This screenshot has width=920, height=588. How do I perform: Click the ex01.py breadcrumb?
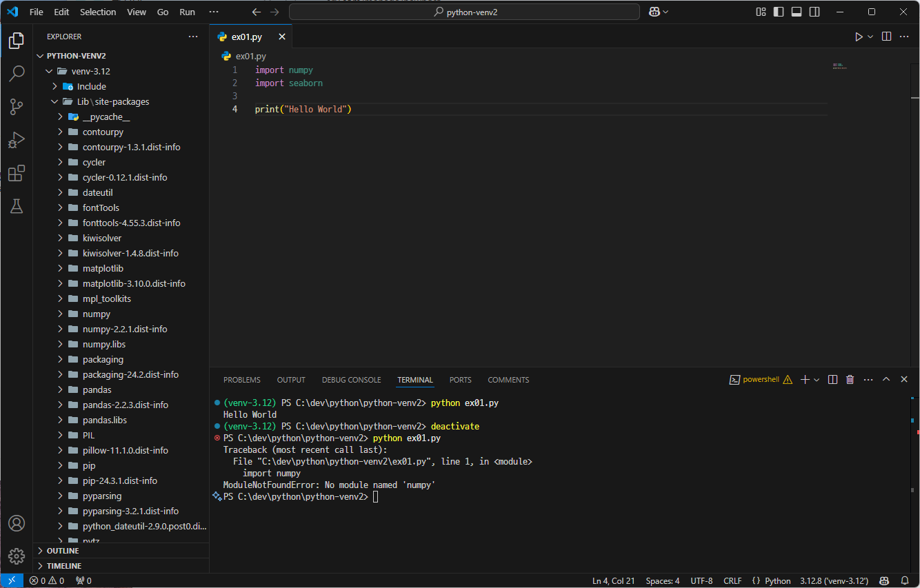point(244,56)
